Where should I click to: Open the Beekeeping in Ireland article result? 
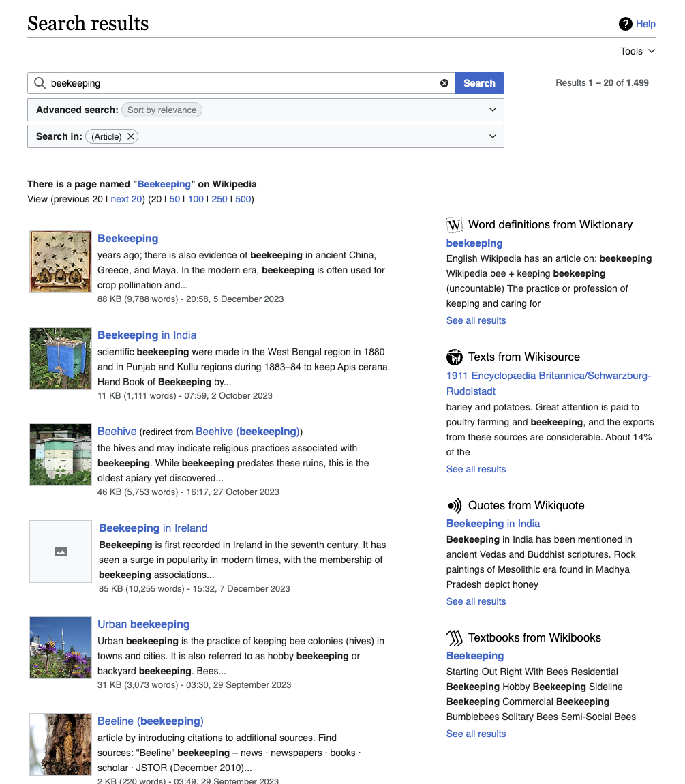click(x=153, y=528)
